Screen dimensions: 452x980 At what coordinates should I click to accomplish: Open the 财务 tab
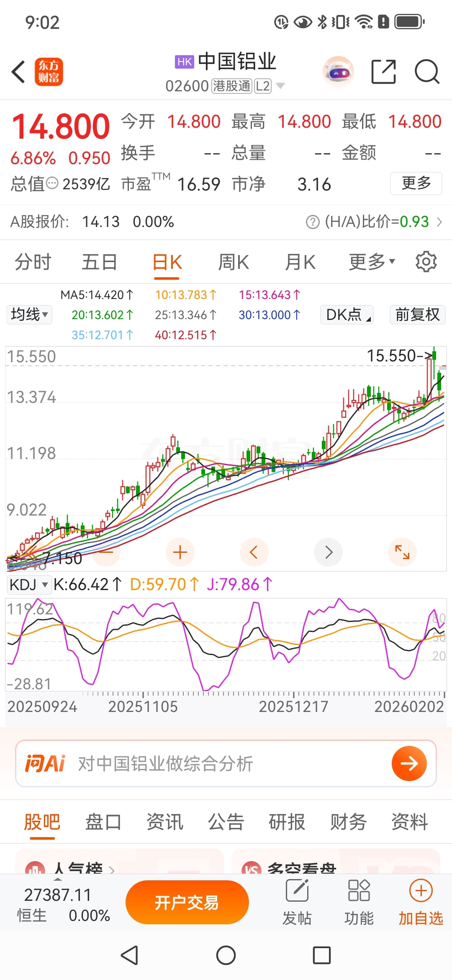click(349, 822)
